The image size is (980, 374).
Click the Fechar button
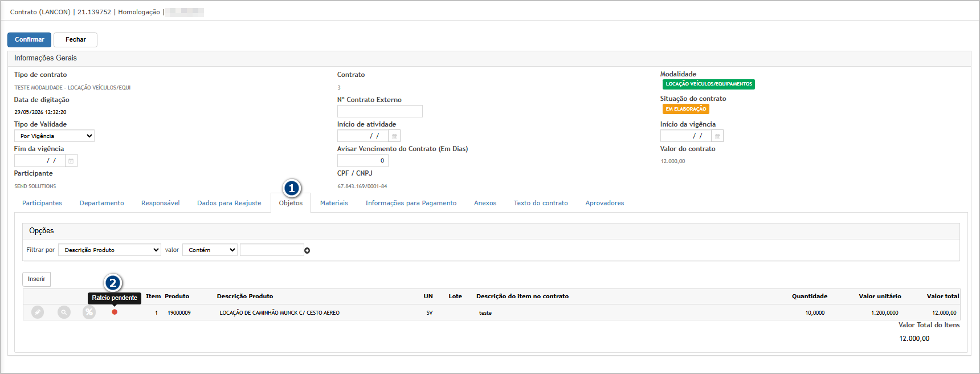[75, 40]
